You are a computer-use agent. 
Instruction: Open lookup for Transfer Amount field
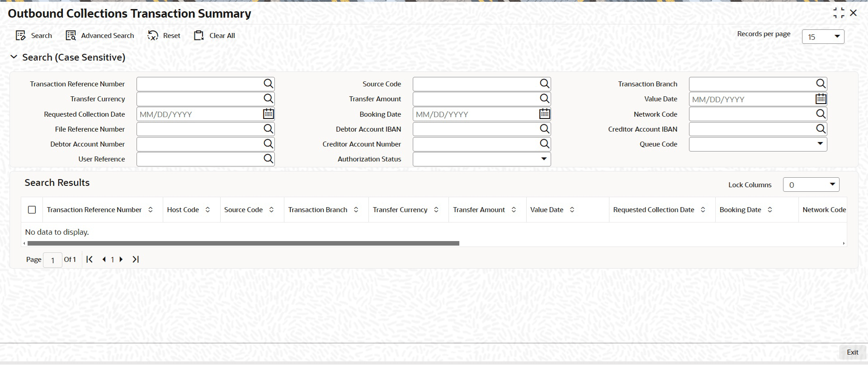(545, 99)
